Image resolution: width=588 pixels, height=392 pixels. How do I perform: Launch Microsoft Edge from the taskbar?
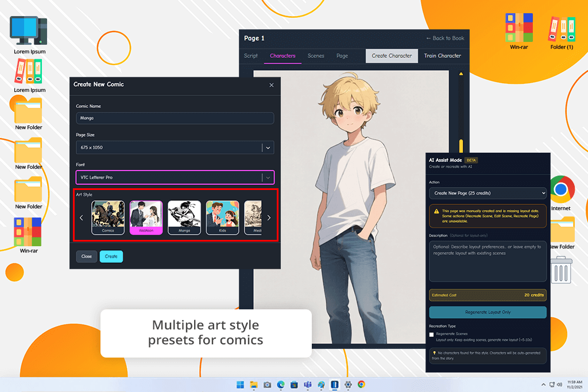pyautogui.click(x=281, y=385)
